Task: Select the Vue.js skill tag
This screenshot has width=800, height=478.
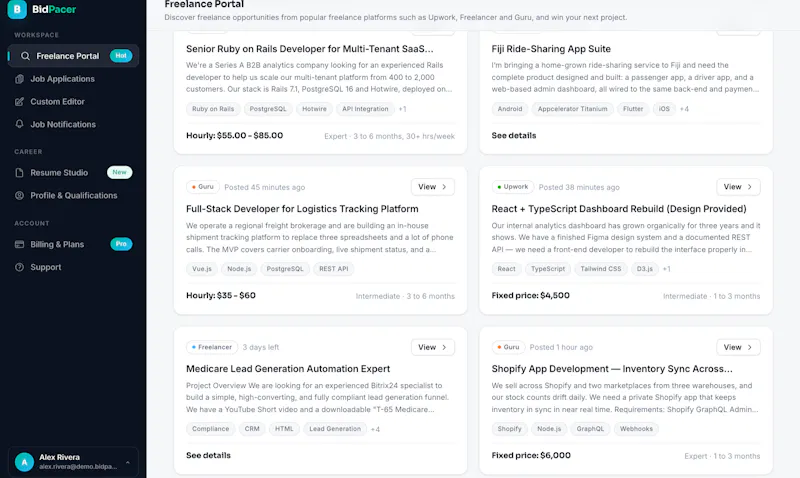Action: coord(202,269)
